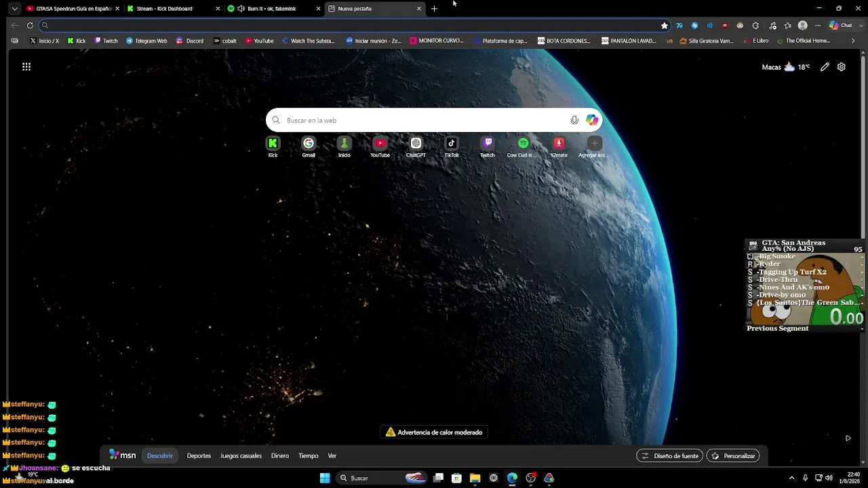Open File Explorer from the taskbar

click(475, 478)
